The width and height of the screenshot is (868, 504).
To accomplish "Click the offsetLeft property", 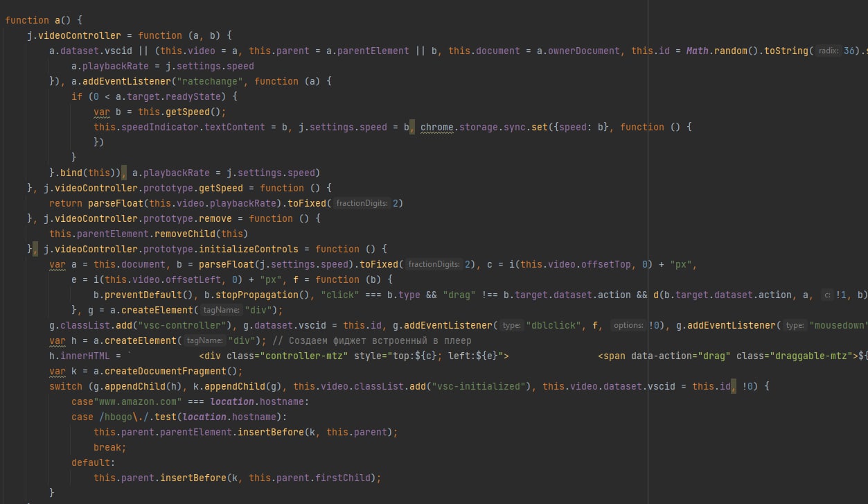I will (x=193, y=279).
